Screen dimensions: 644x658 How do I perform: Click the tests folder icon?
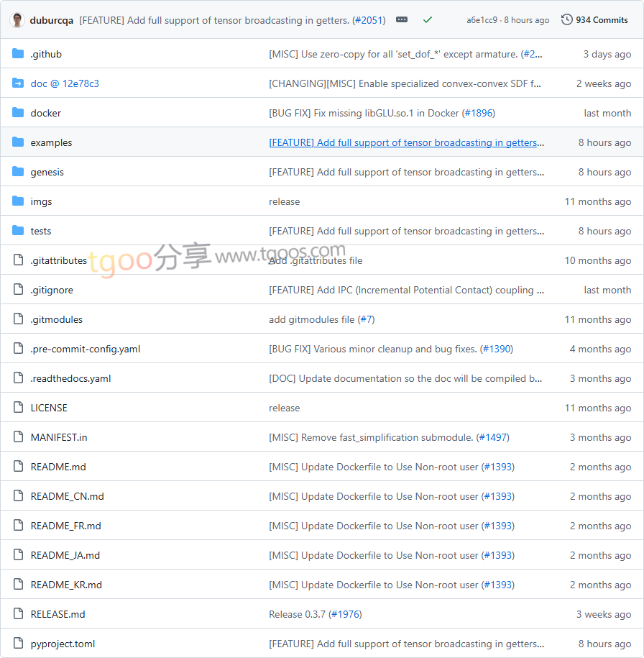[18, 231]
